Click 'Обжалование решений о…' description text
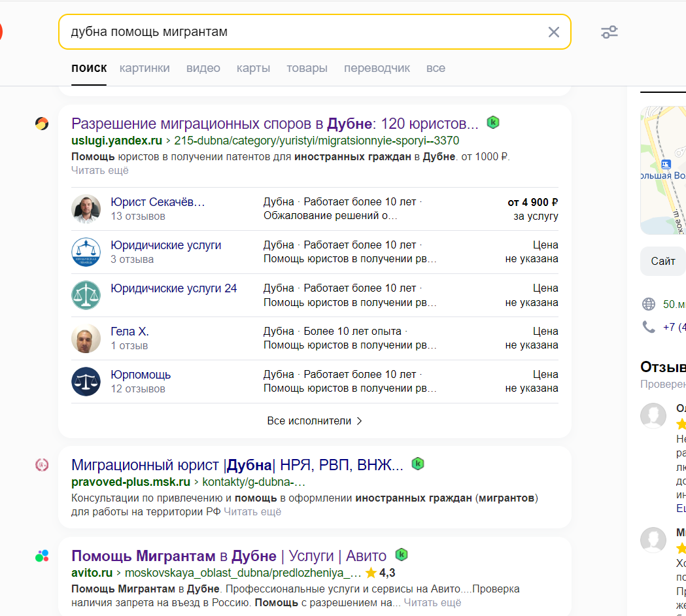Screen dimensions: 686x616 pyautogui.click(x=330, y=216)
